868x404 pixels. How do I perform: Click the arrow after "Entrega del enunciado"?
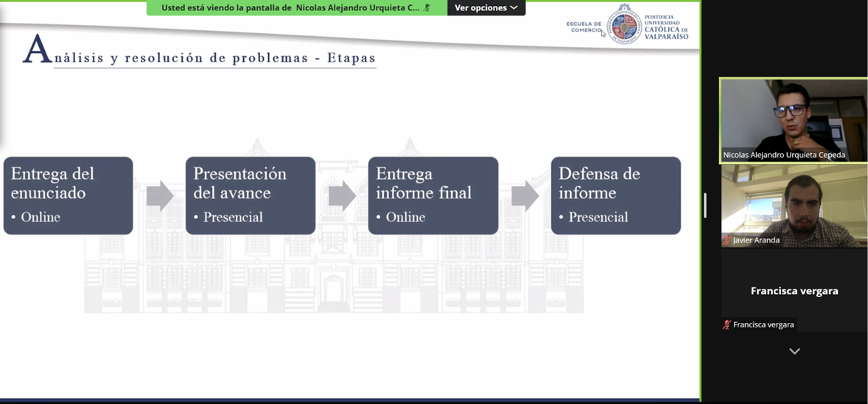click(159, 196)
